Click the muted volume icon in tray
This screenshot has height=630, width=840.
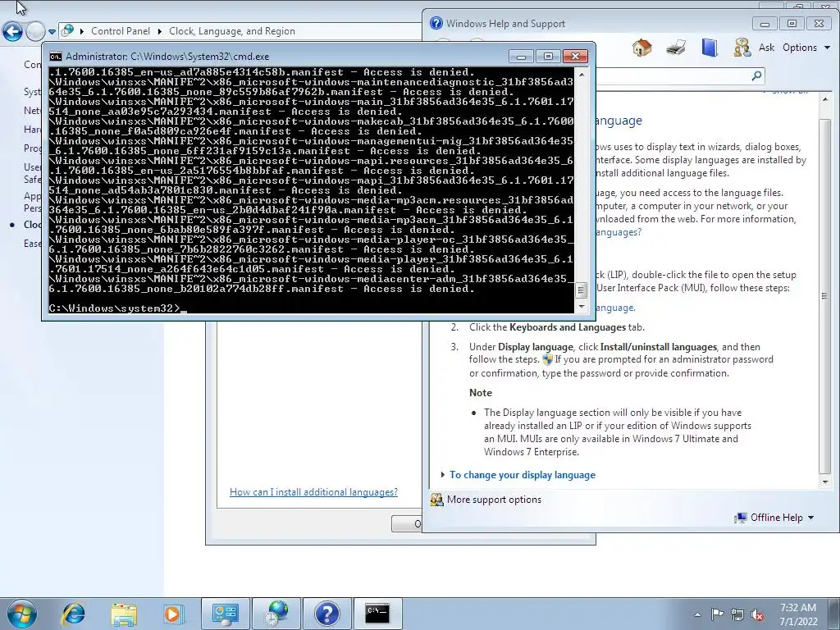pyautogui.click(x=757, y=614)
